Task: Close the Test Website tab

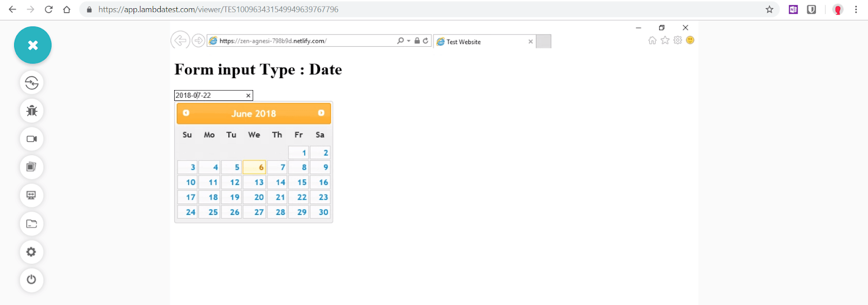Action: 531,42
